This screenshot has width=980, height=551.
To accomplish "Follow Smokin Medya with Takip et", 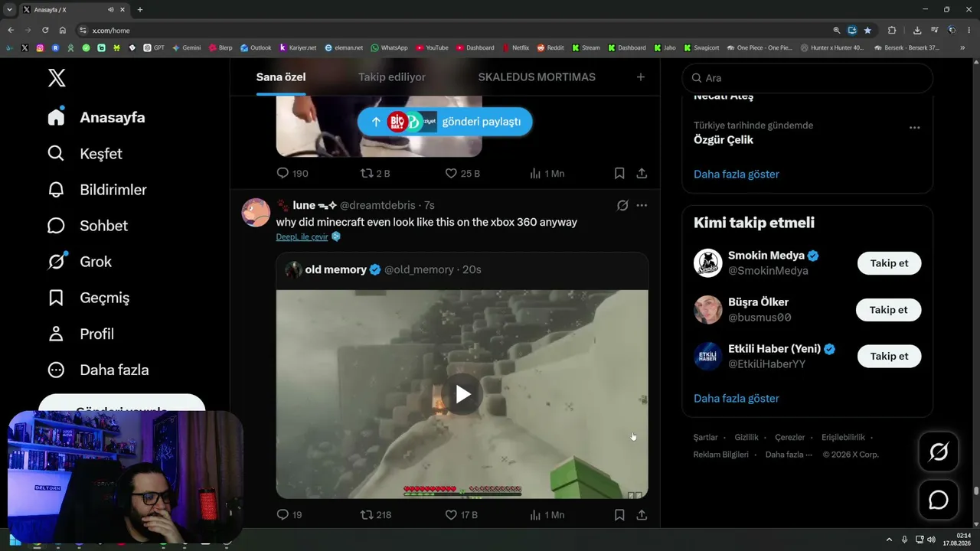I will click(889, 263).
